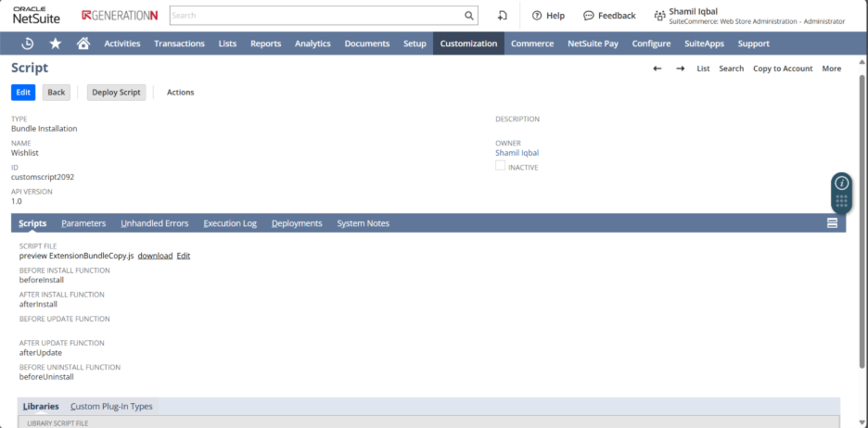Open the Shortcuts star icon
The width and height of the screenshot is (868, 428).
[x=56, y=44]
